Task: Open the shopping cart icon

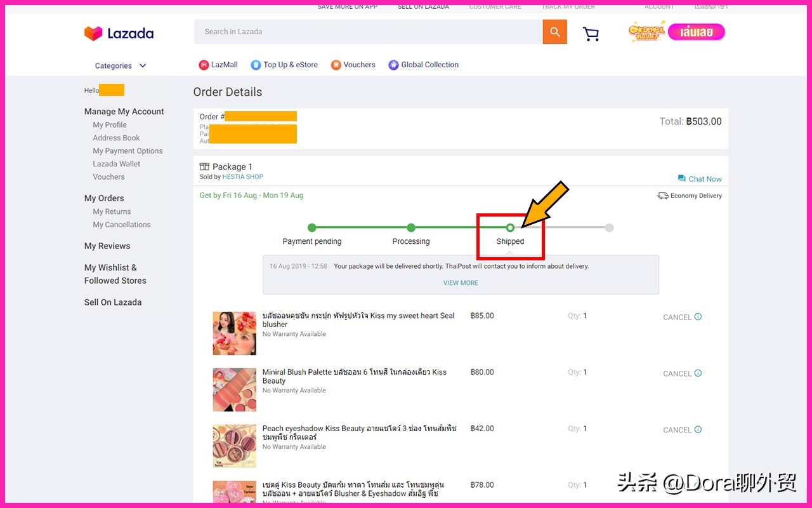Action: click(x=591, y=34)
